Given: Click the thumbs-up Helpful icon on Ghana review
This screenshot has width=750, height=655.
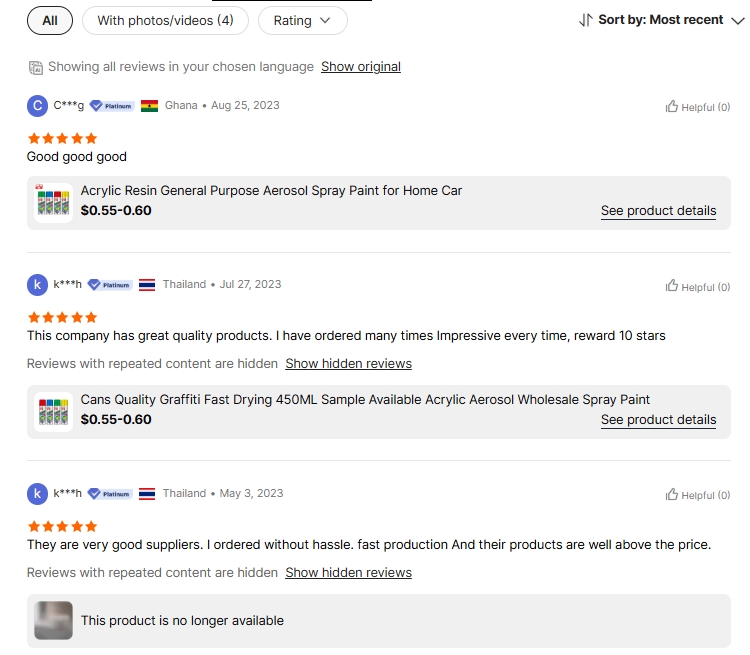Looking at the screenshot, I should click(x=672, y=107).
